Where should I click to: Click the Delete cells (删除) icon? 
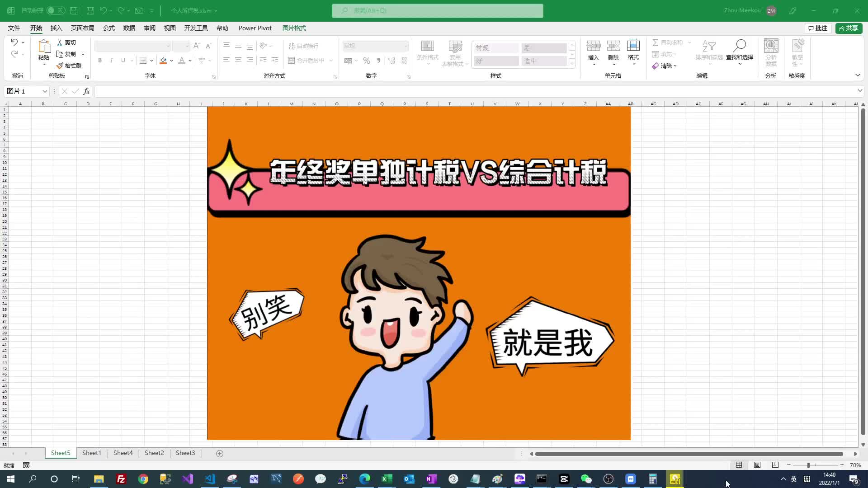[613, 46]
